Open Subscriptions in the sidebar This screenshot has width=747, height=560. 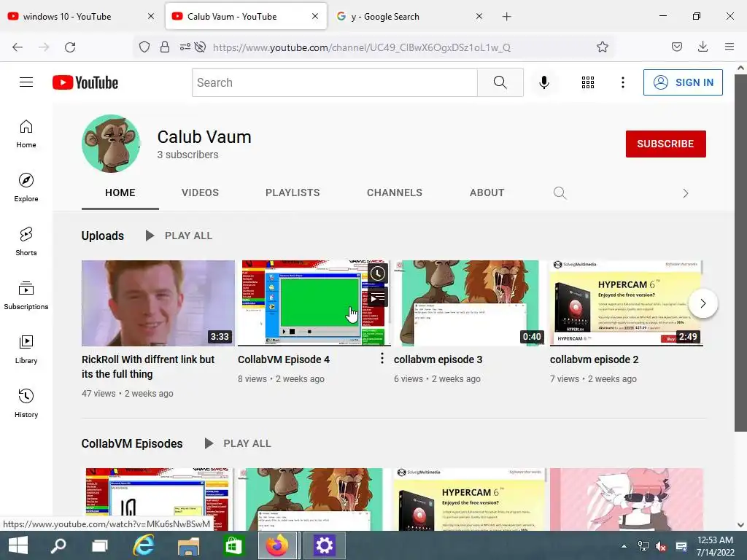26,295
